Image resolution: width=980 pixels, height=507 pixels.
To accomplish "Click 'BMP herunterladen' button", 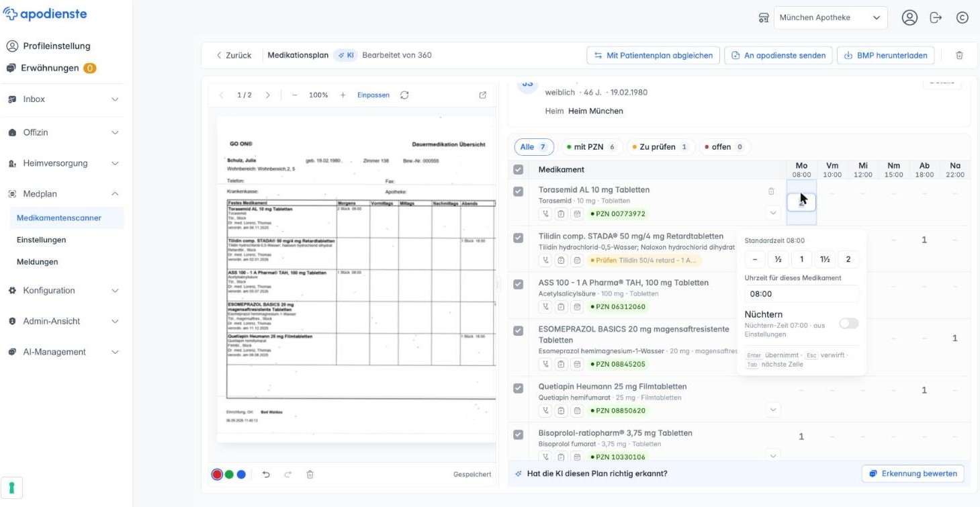I will [885, 55].
